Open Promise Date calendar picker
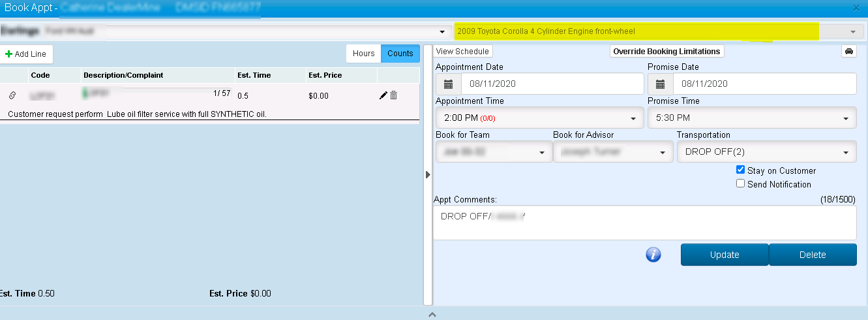The height and width of the screenshot is (320, 868). point(660,84)
